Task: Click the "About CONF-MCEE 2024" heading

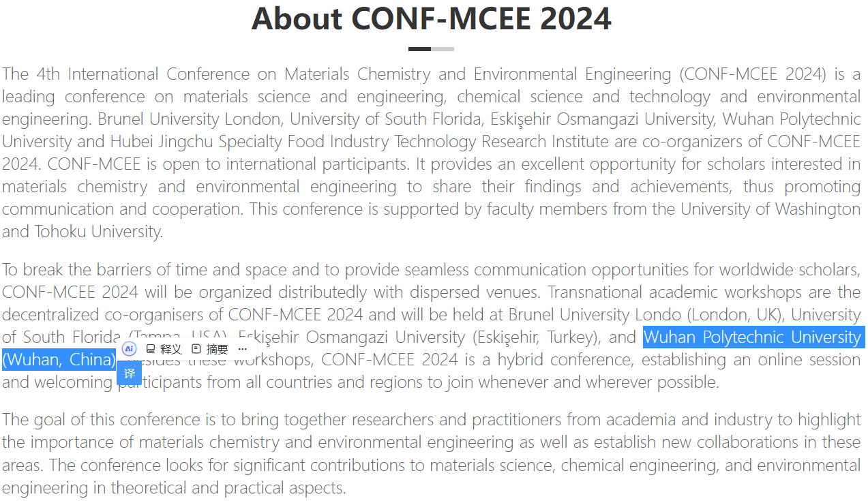Action: (x=431, y=18)
